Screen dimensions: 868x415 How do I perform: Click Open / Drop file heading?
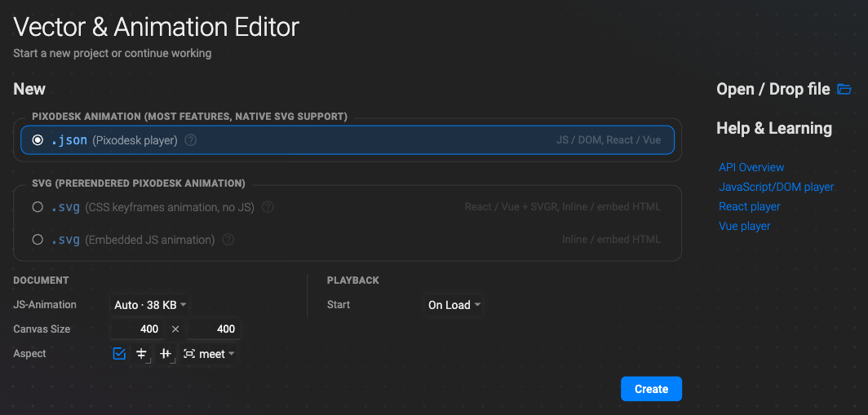pos(773,89)
